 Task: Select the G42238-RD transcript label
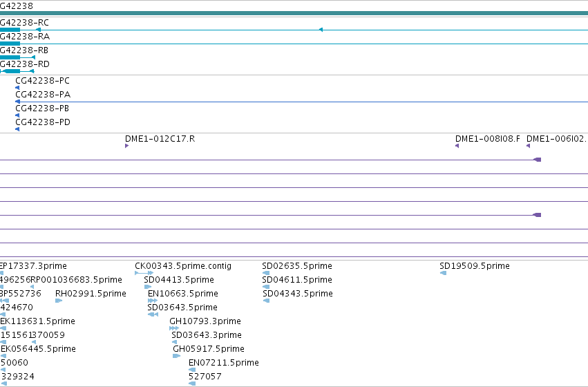25,64
